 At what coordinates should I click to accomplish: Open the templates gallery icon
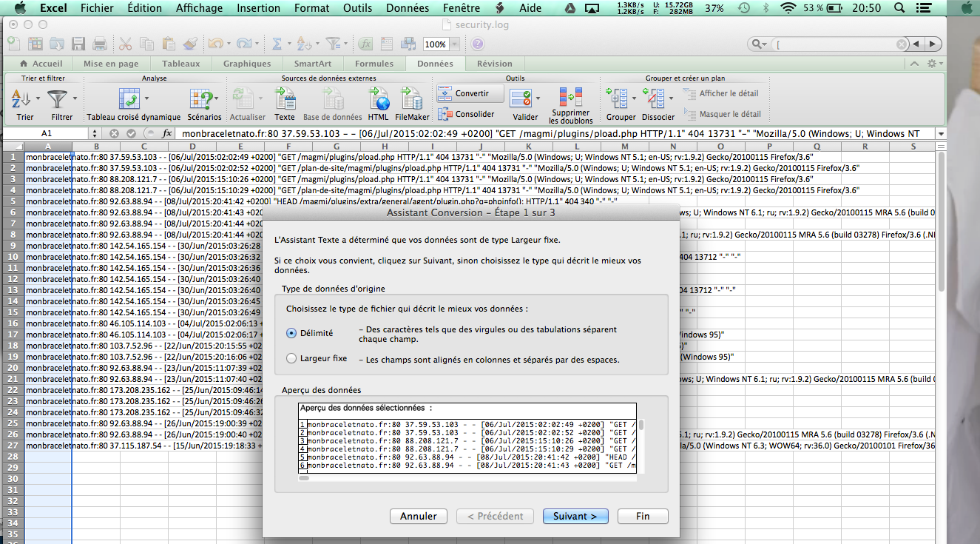tap(36, 44)
